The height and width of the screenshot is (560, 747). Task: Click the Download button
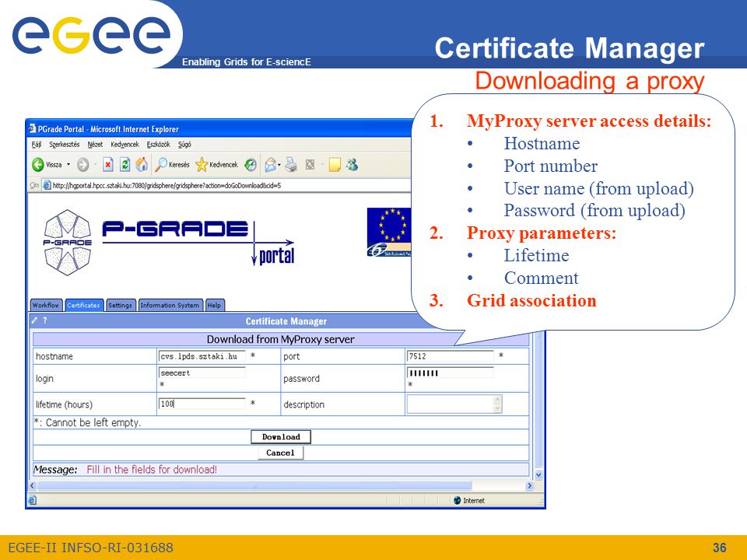click(281, 437)
